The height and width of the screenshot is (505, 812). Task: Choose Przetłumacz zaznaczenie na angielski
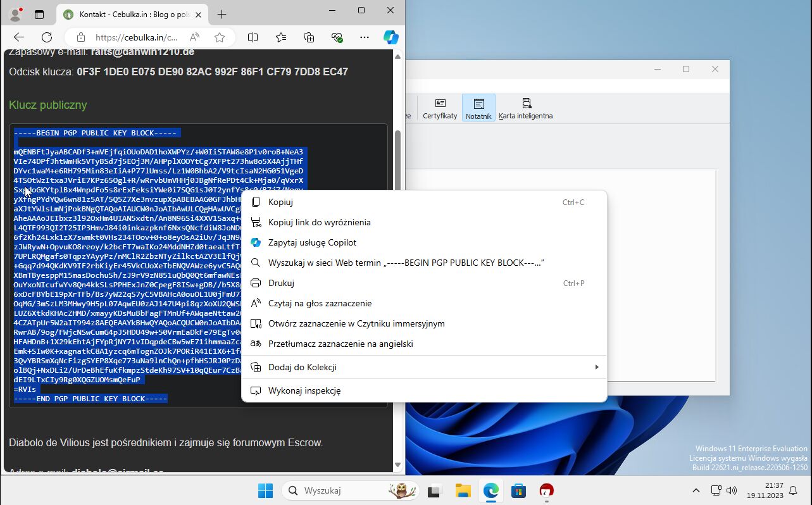click(x=340, y=344)
